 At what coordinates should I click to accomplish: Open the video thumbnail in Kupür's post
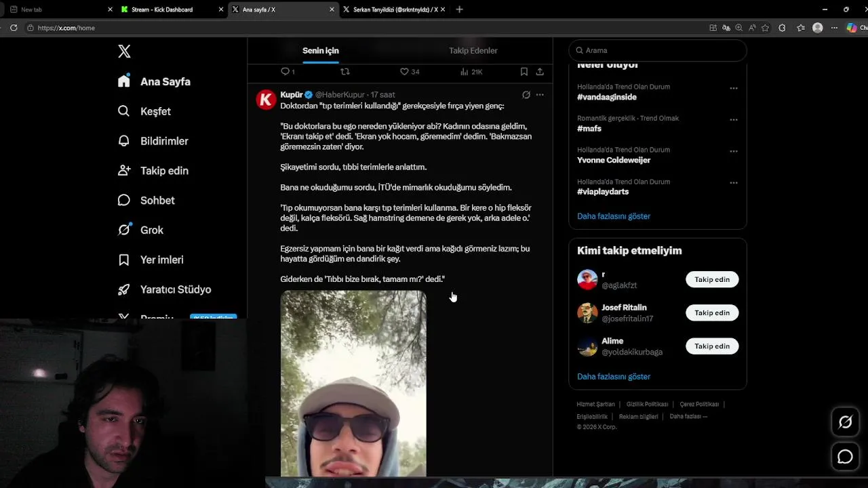click(x=353, y=384)
